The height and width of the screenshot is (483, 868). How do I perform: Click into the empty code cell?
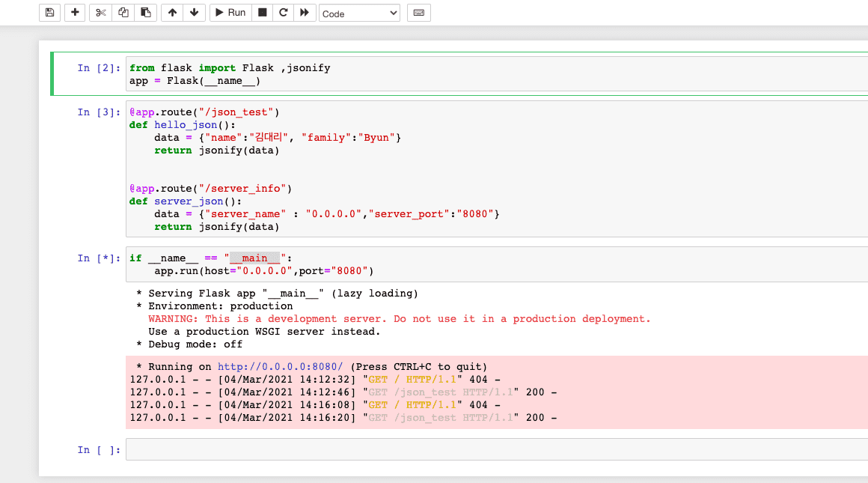(494, 449)
